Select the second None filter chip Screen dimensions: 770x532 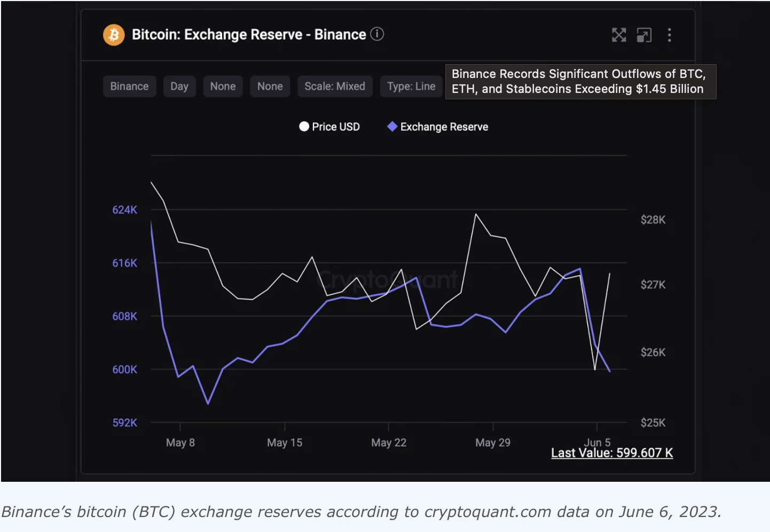coord(270,86)
